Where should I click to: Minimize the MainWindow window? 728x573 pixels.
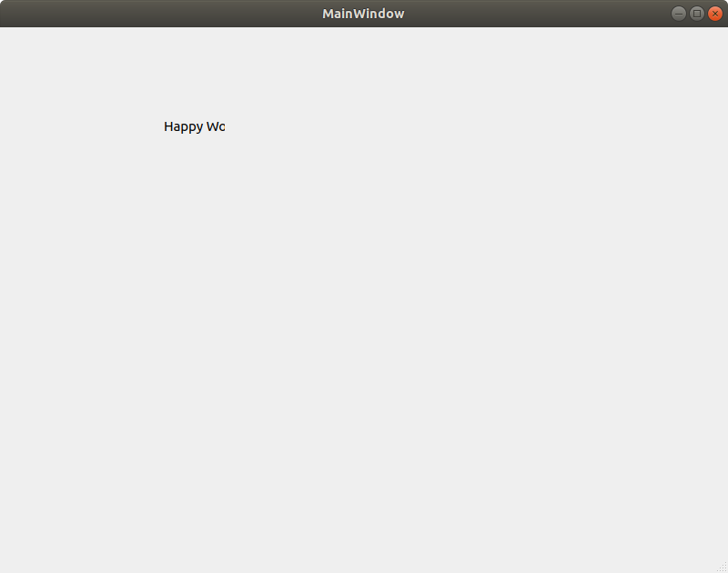coord(679,14)
